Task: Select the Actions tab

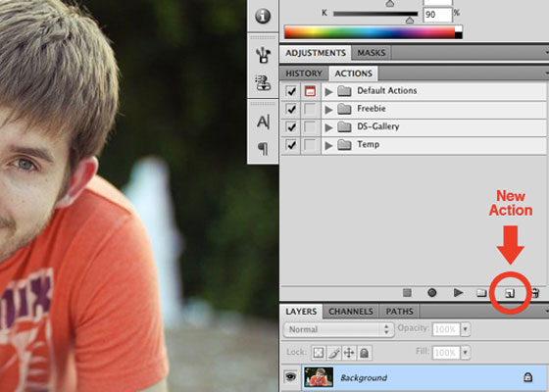Action: [353, 73]
